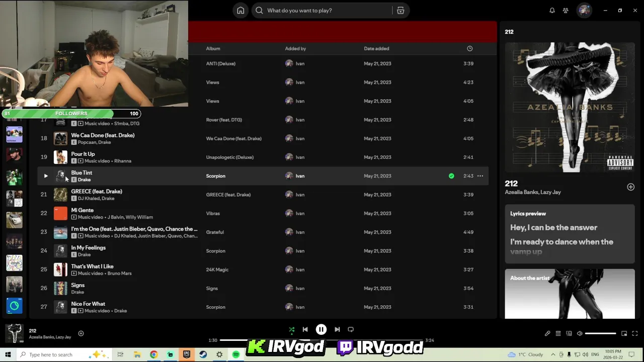Pause the current song
This screenshot has height=362, width=644.
click(x=321, y=329)
